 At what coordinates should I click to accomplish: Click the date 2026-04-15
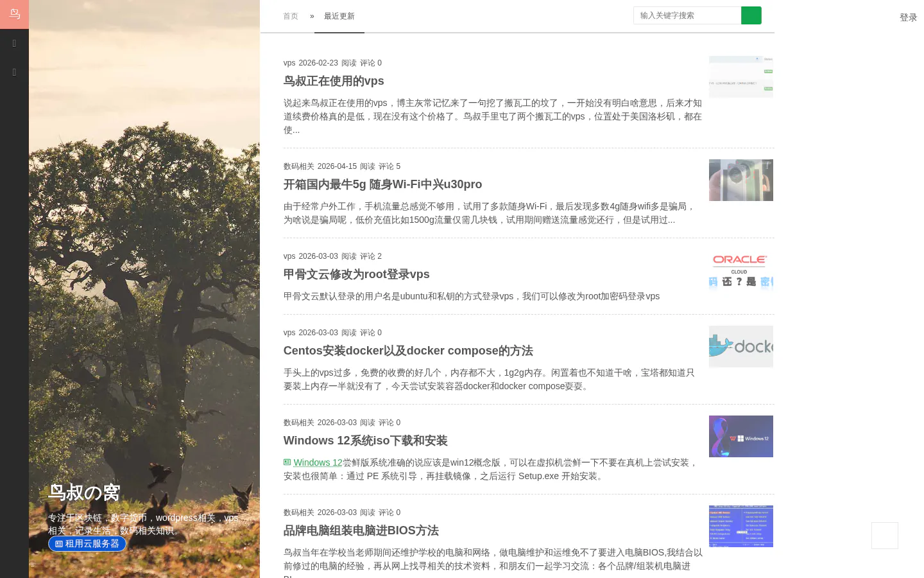(337, 166)
